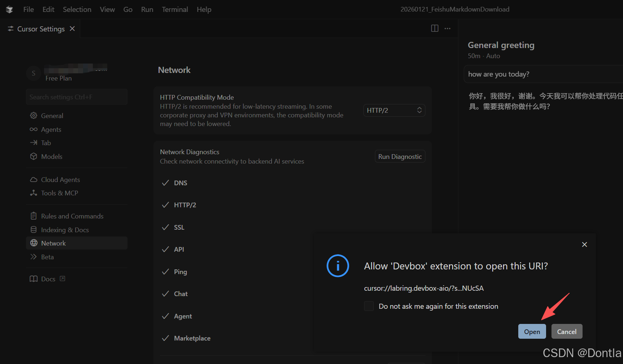Viewport: 623px width, 364px height.
Task: Select the Network settings item
Action: point(77,243)
